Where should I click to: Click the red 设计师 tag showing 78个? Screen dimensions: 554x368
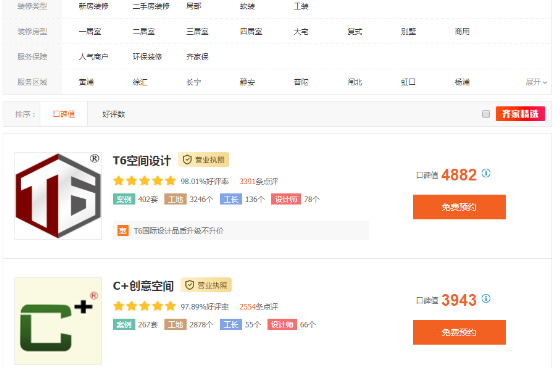point(286,199)
